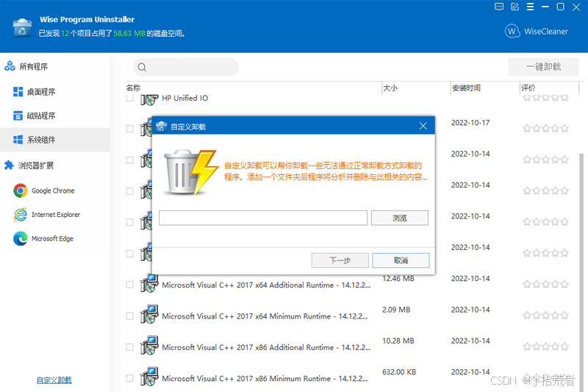Rate x64 Minimum Runtime with stars

[545, 316]
